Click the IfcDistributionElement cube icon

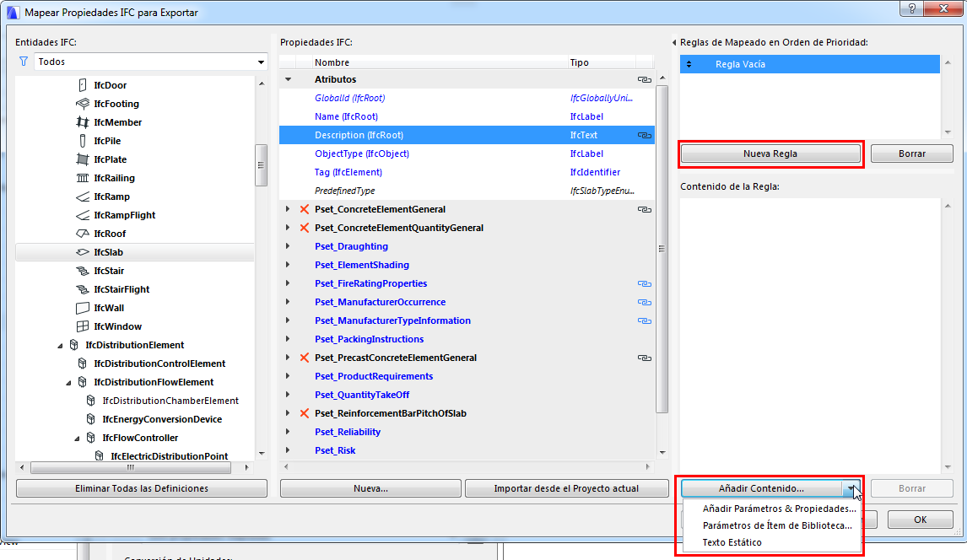(74, 344)
